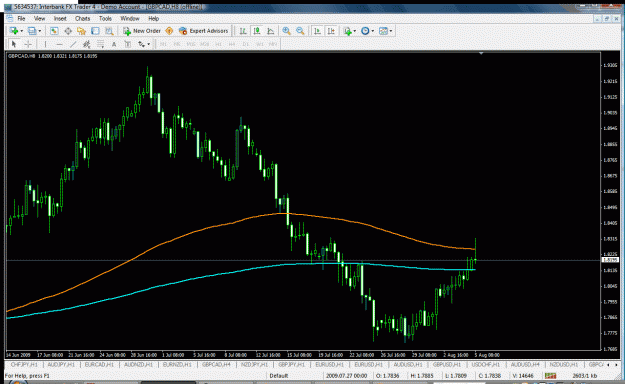Click the Arrows objects icon
This screenshot has width=625, height=384.
tap(142, 44)
